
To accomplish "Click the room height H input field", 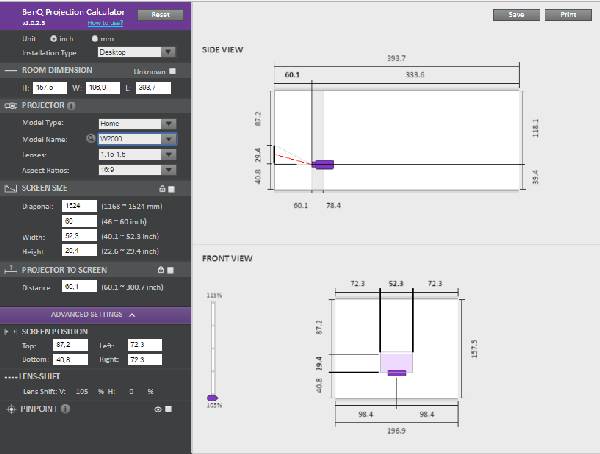I will pyautogui.click(x=50, y=88).
